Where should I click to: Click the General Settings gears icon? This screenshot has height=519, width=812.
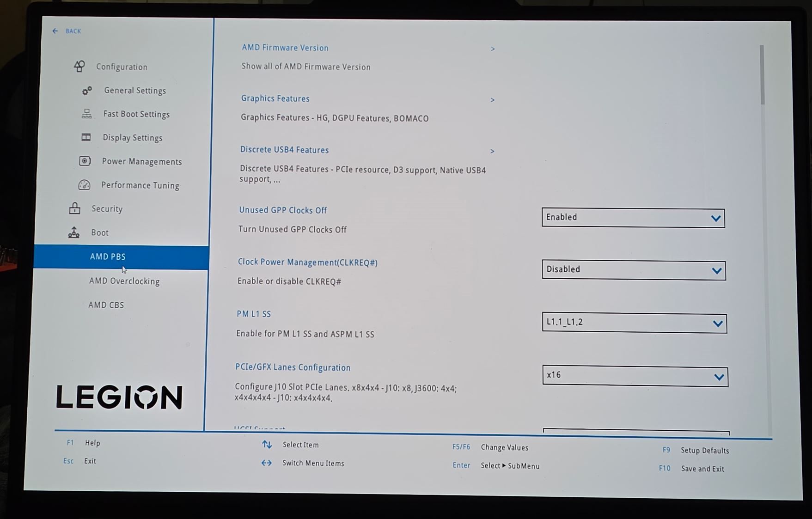[x=87, y=91]
